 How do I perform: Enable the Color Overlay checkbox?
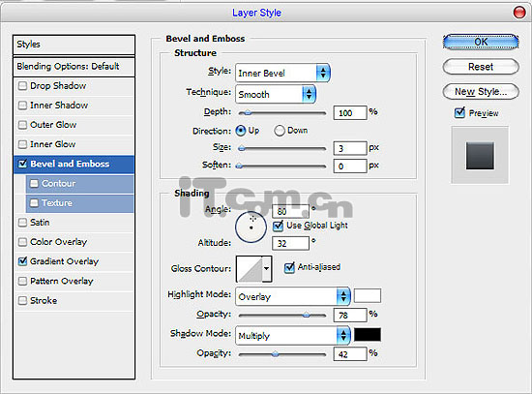(x=22, y=242)
